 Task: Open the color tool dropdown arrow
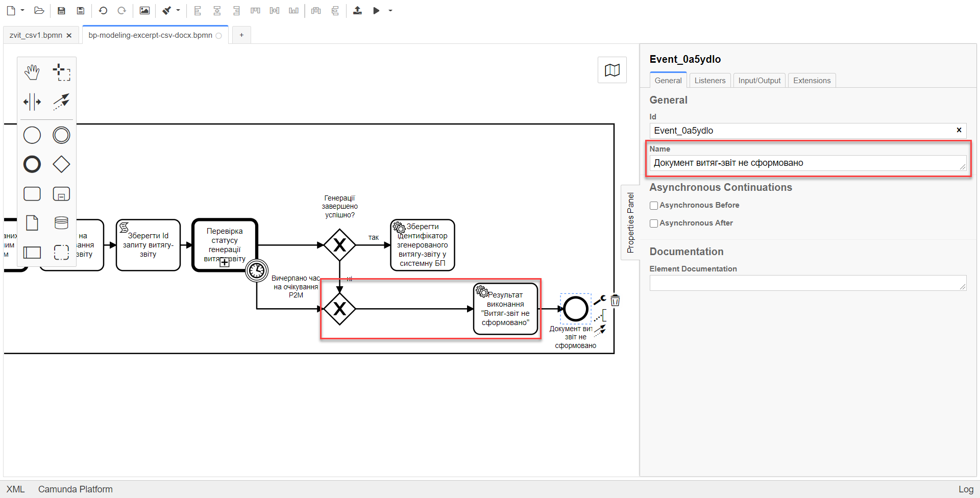(x=178, y=10)
